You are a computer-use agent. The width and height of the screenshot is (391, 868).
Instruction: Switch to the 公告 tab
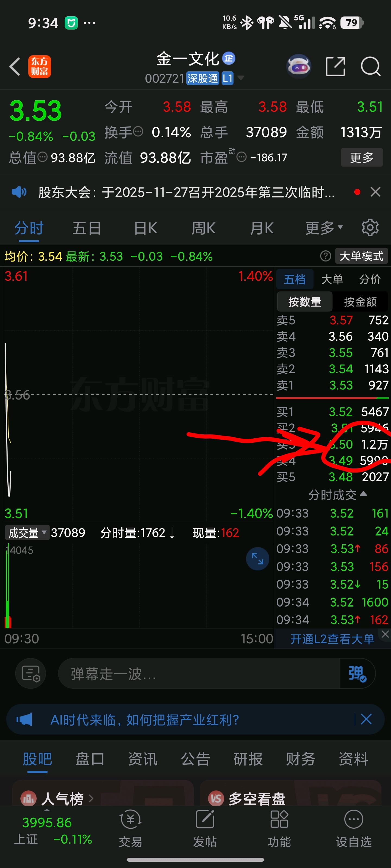[x=195, y=759]
